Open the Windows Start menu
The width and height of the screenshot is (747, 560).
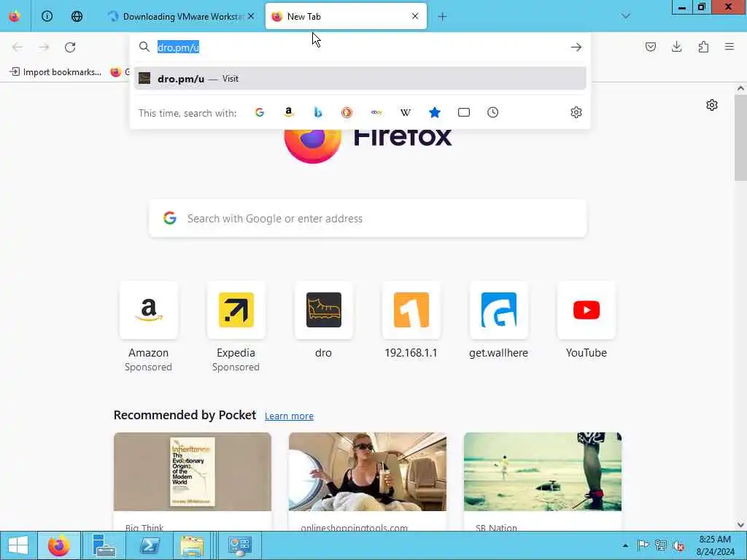tap(18, 545)
